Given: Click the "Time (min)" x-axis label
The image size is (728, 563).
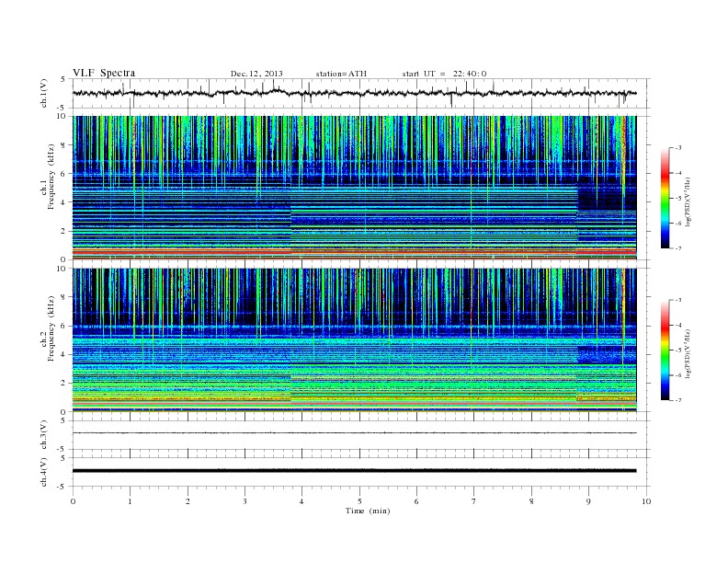Looking at the screenshot, I should click(368, 511).
